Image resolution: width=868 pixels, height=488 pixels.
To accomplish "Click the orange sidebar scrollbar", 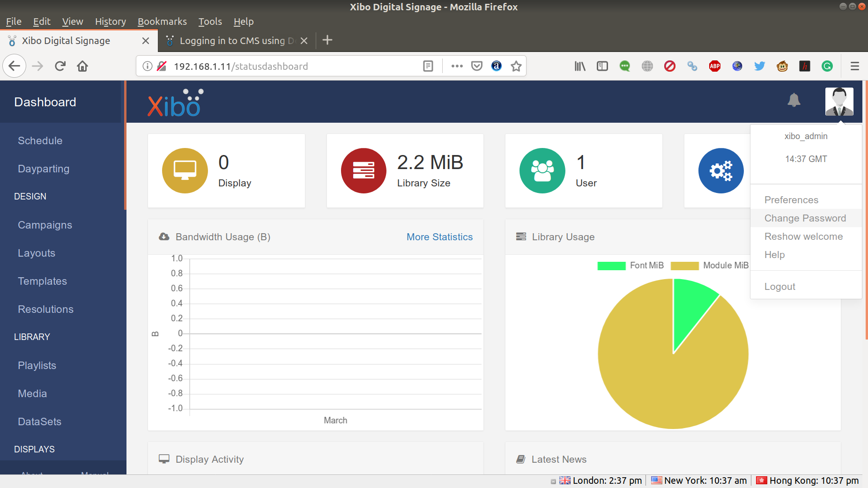I will point(125,145).
